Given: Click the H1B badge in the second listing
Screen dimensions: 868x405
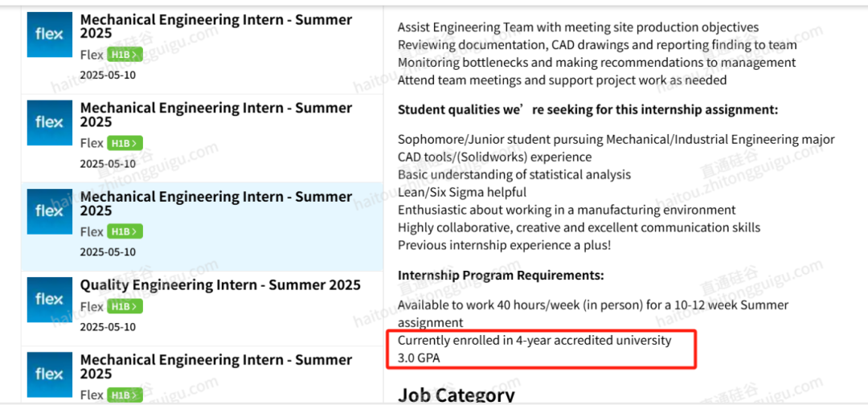Looking at the screenshot, I should tap(125, 143).
